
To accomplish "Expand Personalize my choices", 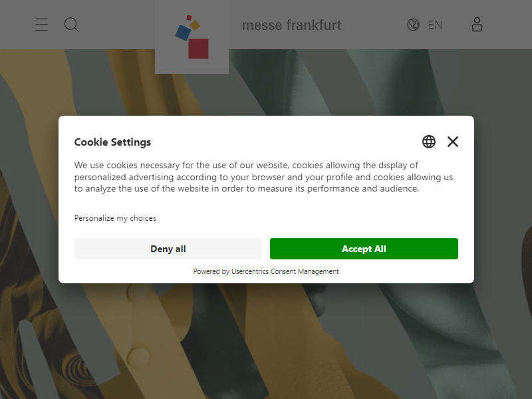I will point(115,218).
